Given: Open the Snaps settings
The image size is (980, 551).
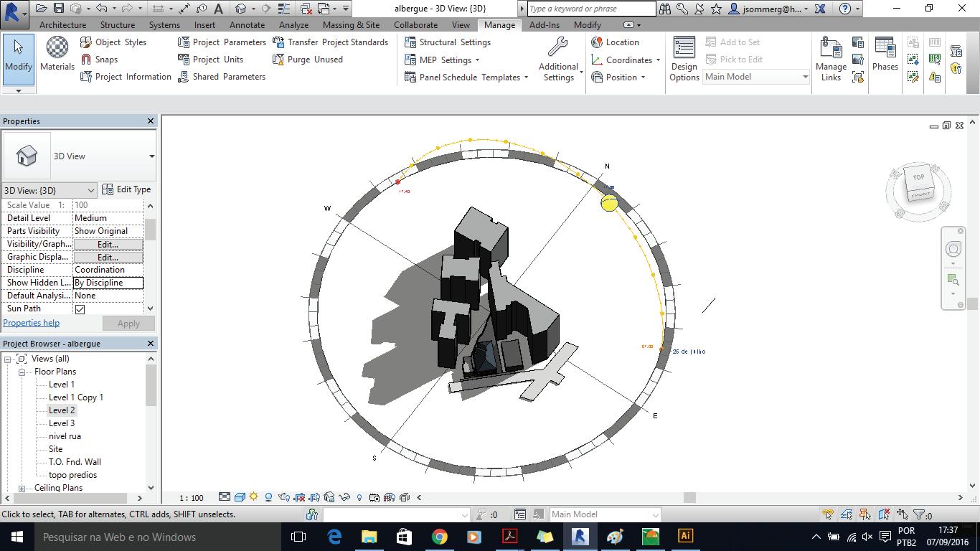Looking at the screenshot, I should pos(99,60).
